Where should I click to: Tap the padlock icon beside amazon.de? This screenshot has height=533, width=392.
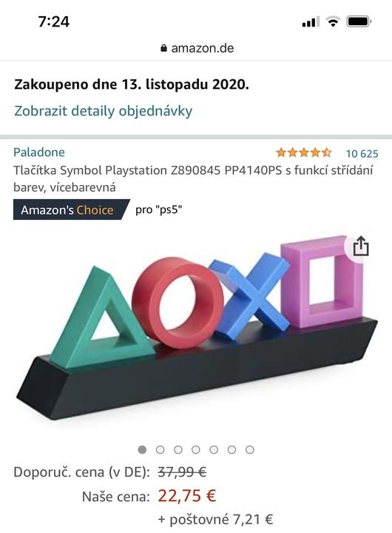tap(163, 48)
